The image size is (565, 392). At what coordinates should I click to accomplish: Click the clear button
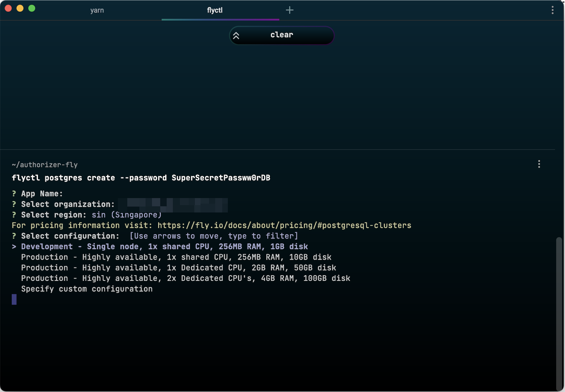[281, 35]
